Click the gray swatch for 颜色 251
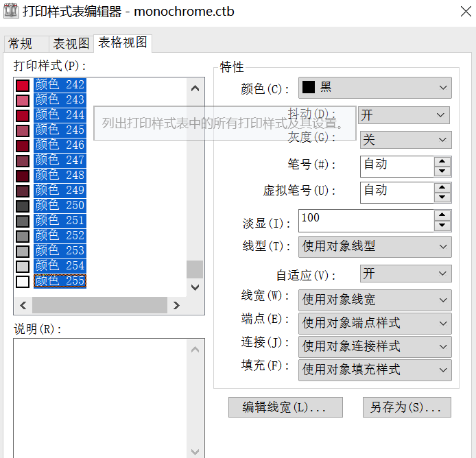 [23, 221]
